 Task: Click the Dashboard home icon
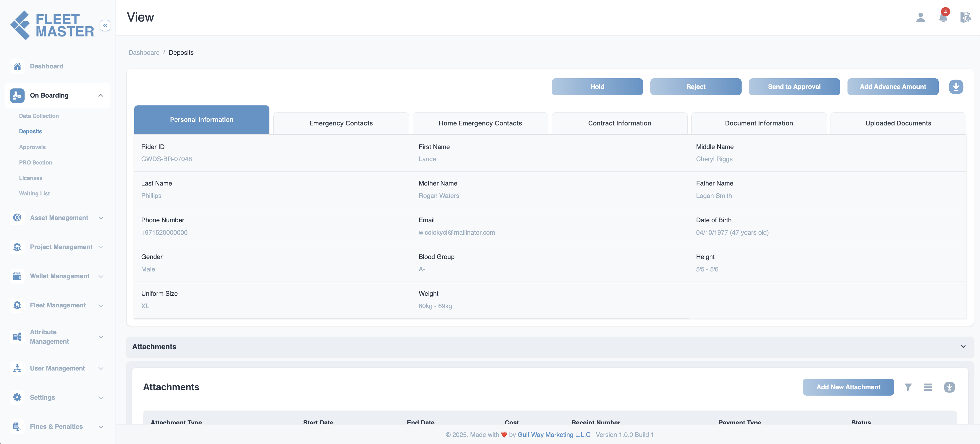pyautogui.click(x=17, y=66)
